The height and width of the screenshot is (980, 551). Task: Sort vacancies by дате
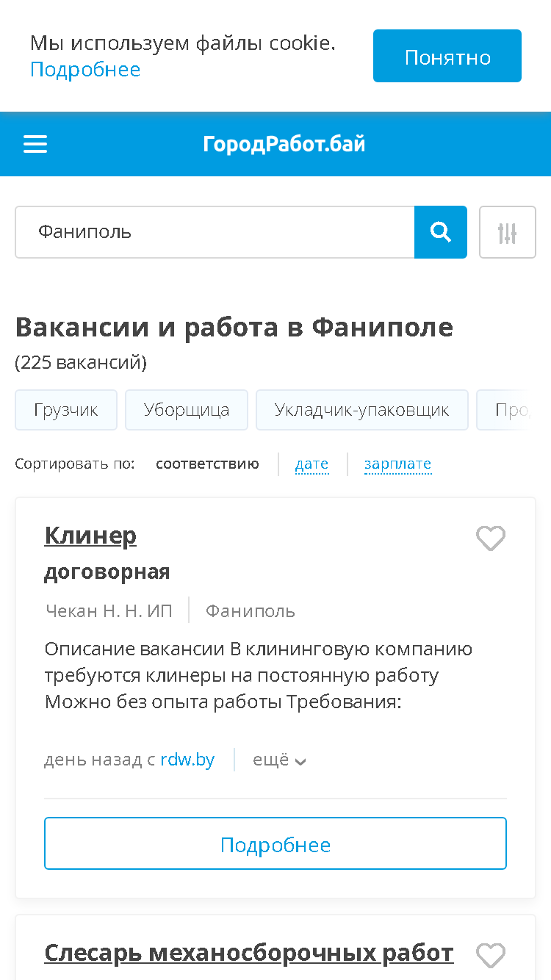pyautogui.click(x=311, y=464)
